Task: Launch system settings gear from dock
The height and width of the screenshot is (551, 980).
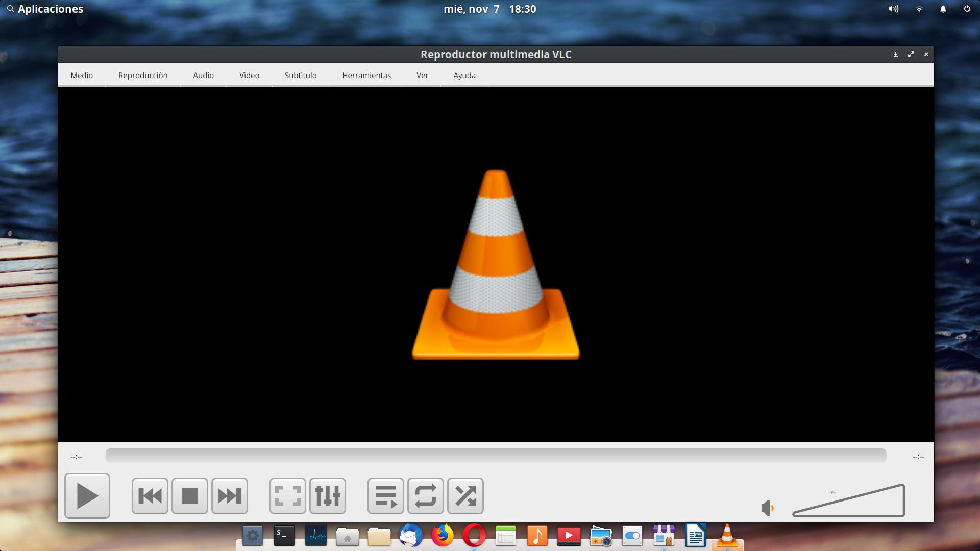Action: [253, 536]
